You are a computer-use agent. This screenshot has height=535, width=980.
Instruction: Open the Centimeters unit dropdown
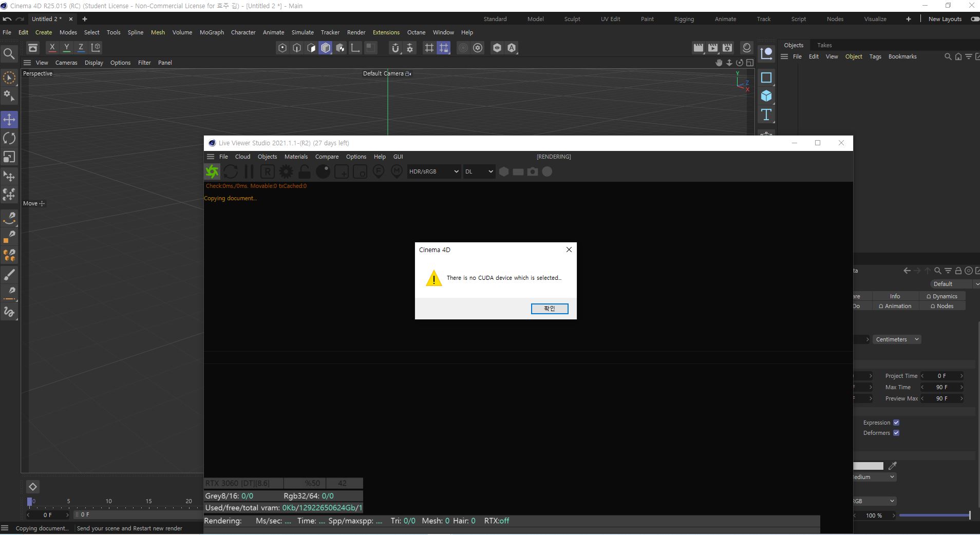pos(897,339)
